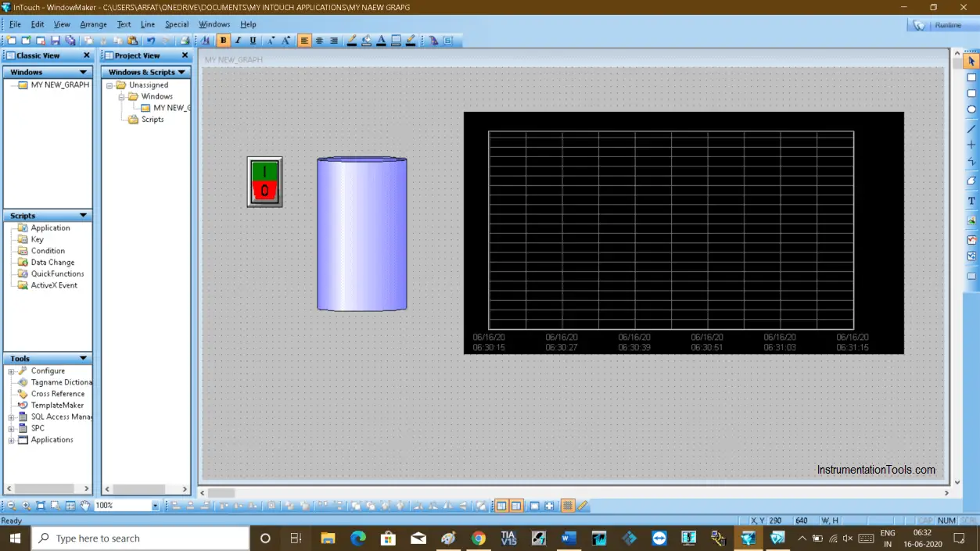Click the Zoom Out icon
The height and width of the screenshot is (551, 980).
tap(12, 506)
